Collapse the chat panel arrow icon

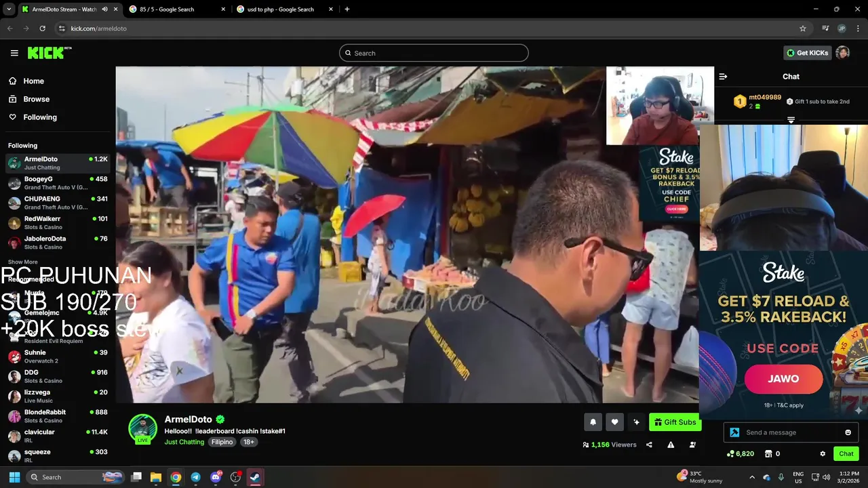point(723,77)
